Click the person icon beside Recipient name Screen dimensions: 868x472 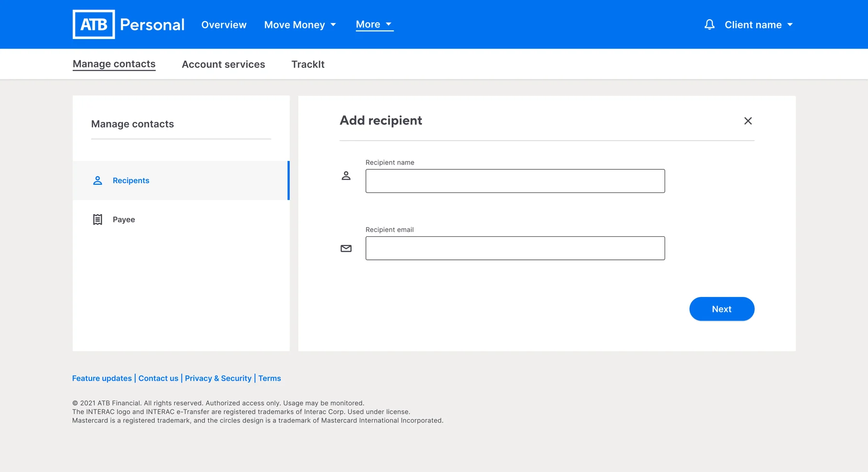pyautogui.click(x=346, y=176)
